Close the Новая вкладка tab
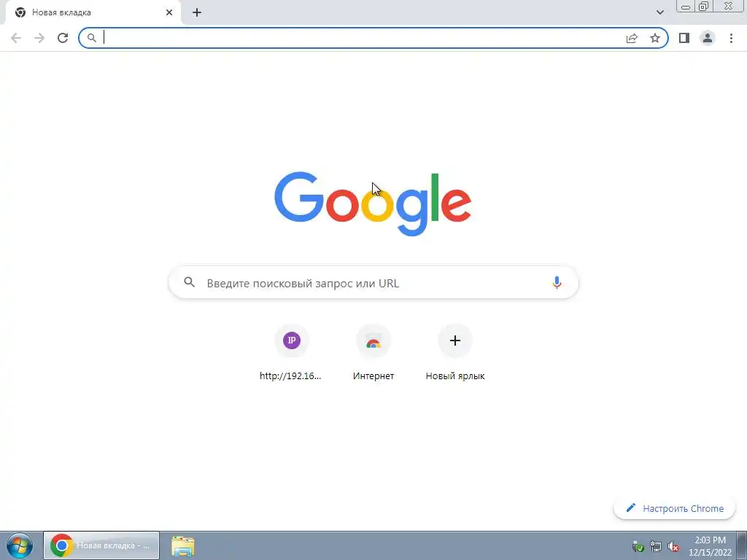Viewport: 747px width, 560px height. [169, 12]
